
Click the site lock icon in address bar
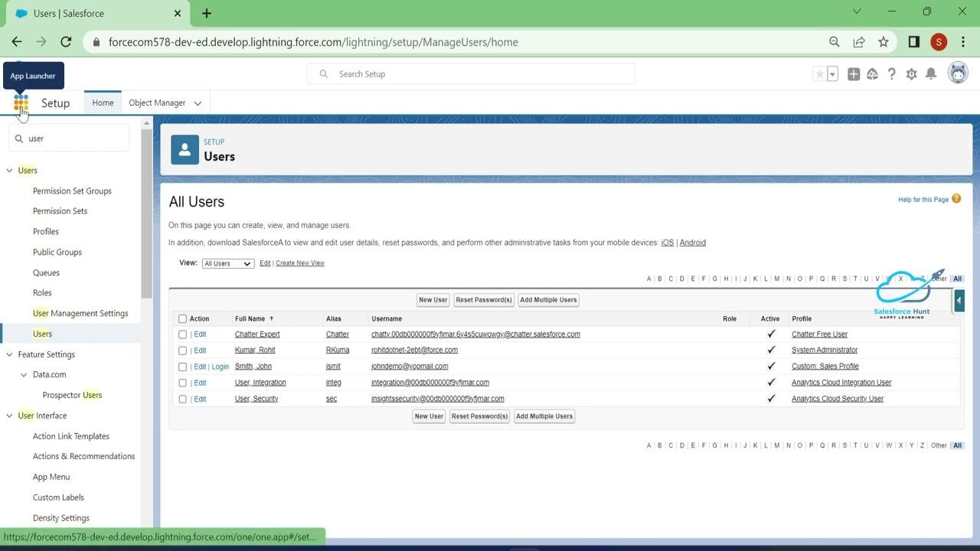(x=96, y=42)
